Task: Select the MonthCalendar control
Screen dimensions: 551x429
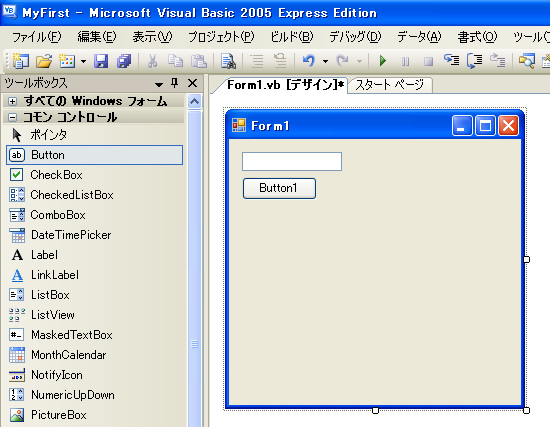Action: click(x=94, y=355)
